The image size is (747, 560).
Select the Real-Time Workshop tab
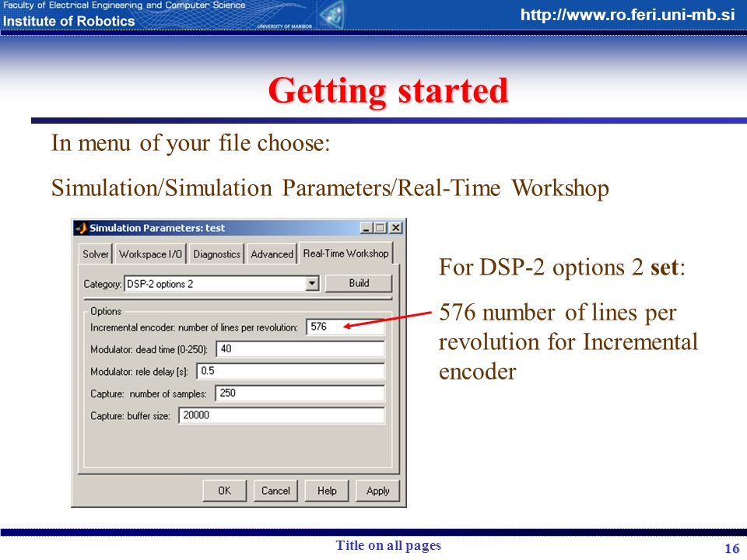click(x=345, y=253)
